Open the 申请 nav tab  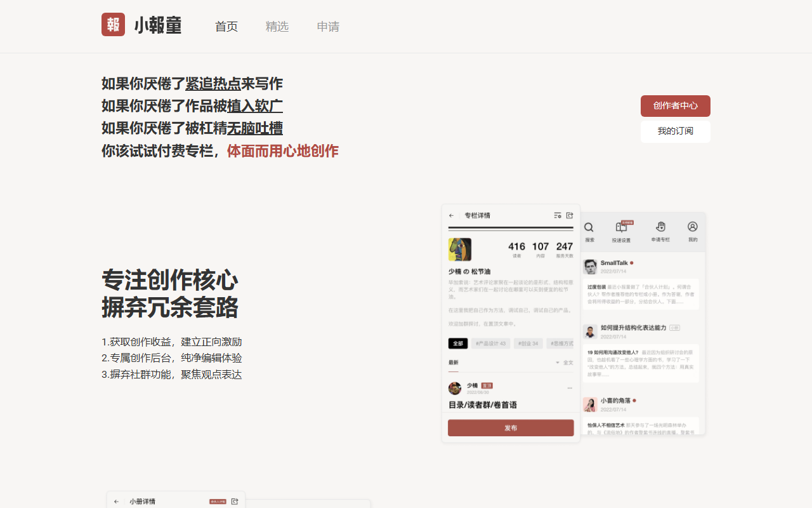point(328,27)
